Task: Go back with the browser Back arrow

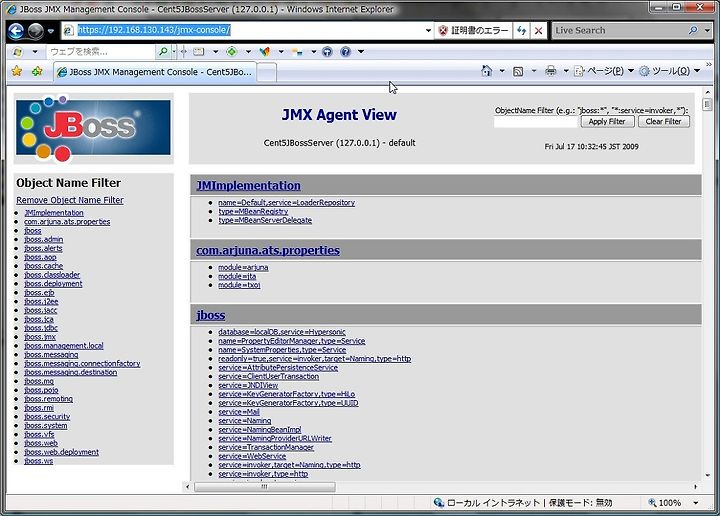Action: pyautogui.click(x=16, y=31)
